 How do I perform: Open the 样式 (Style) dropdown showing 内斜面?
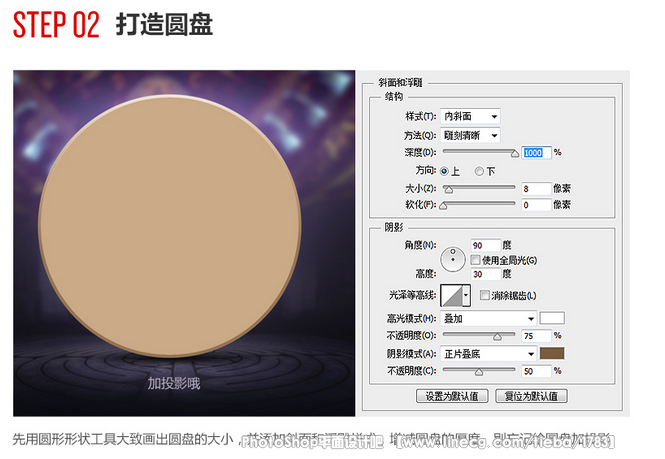pyautogui.click(x=470, y=117)
